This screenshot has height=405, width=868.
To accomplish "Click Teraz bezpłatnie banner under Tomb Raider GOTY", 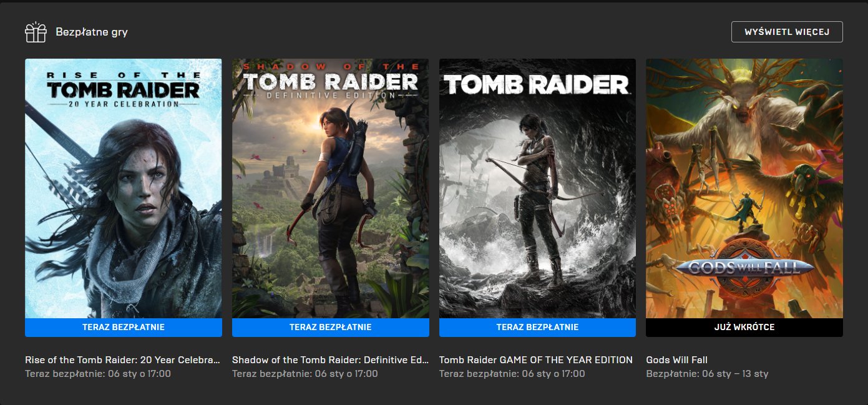I will coord(537,328).
